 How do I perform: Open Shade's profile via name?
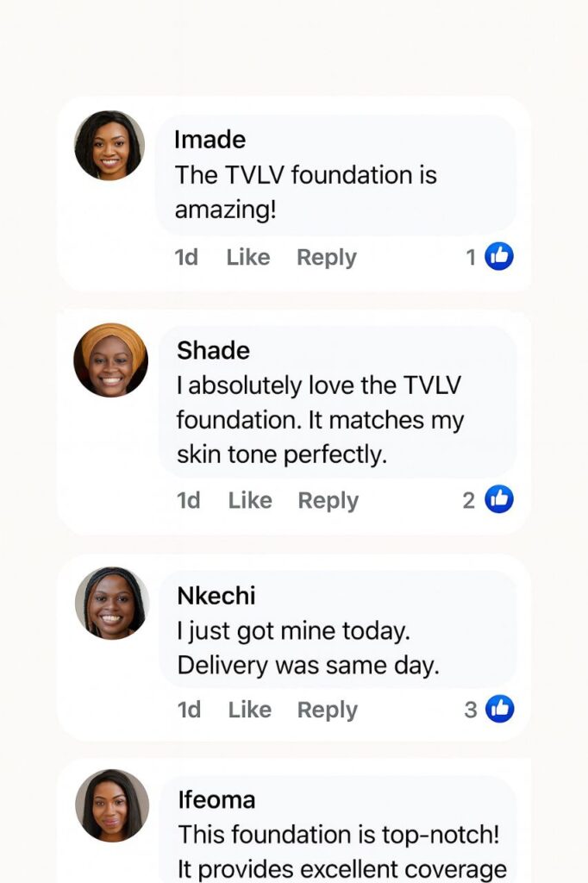pyautogui.click(x=213, y=351)
